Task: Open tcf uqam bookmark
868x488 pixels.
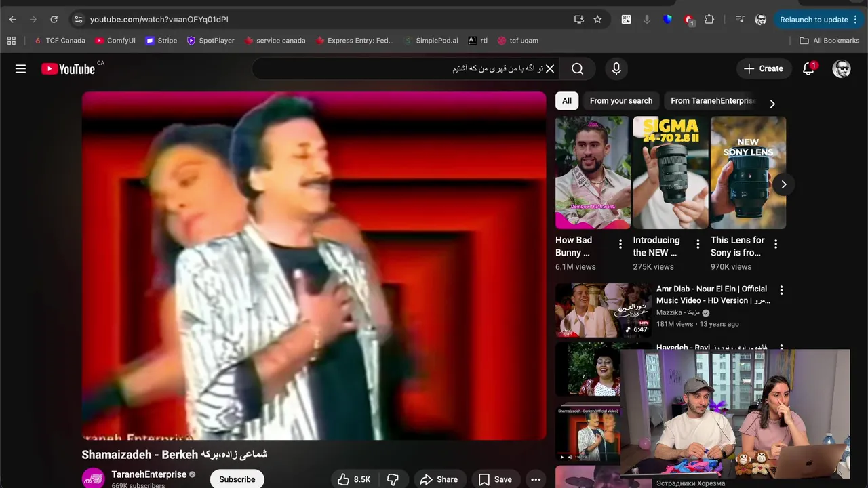Action: coord(518,41)
